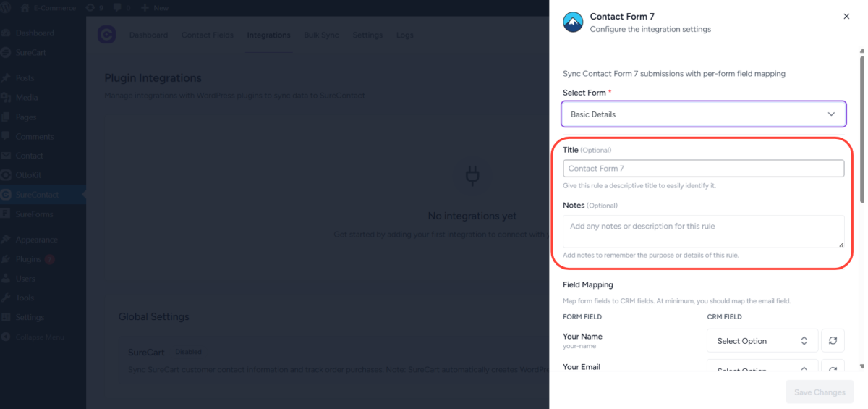868x409 pixels.
Task: Open the Bulk Sync tab
Action: pos(321,35)
